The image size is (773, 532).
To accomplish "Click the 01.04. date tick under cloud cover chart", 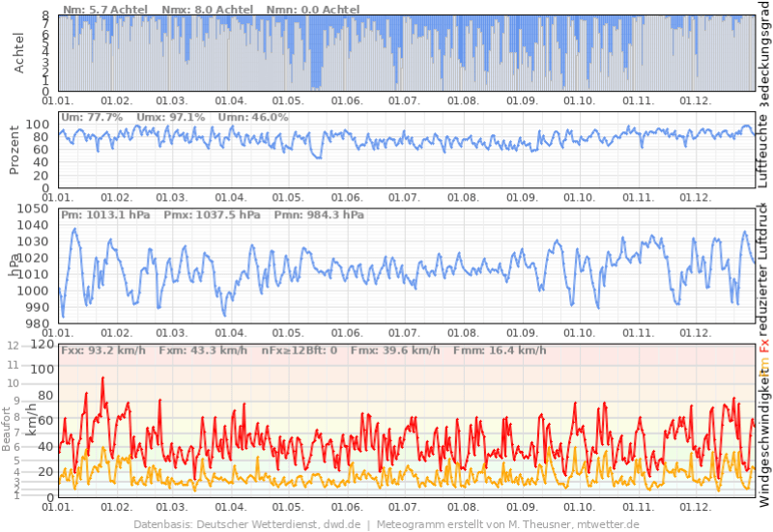I will click(x=230, y=100).
